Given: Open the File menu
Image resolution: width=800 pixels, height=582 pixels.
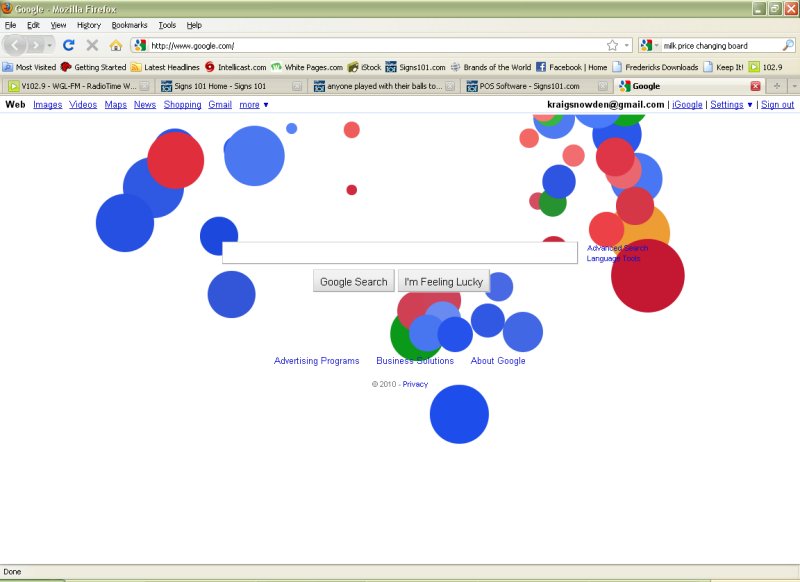Looking at the screenshot, I should [x=10, y=25].
